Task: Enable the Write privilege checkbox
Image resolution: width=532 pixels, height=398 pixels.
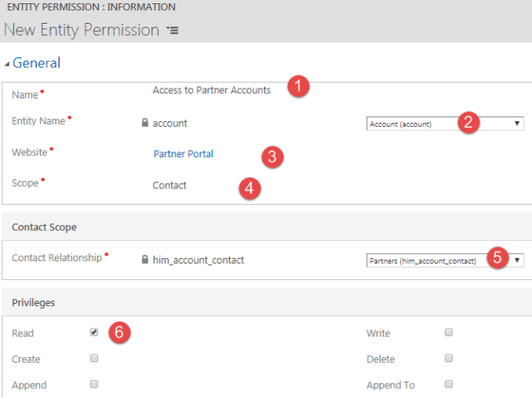Action: click(x=448, y=332)
